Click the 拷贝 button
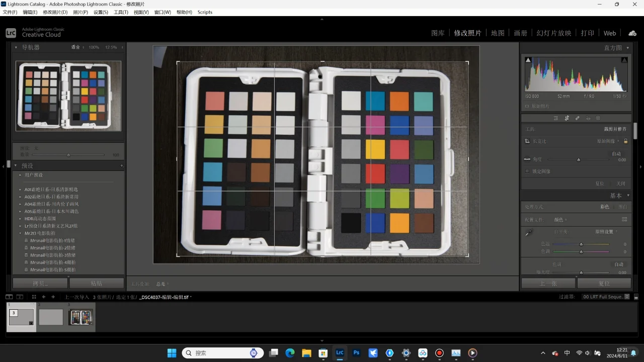 tap(40, 283)
